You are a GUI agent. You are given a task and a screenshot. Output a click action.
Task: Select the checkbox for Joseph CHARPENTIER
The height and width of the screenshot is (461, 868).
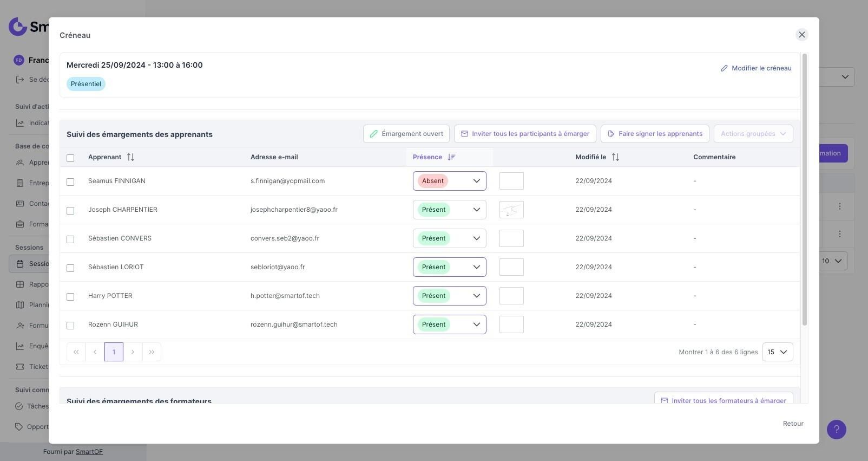pyautogui.click(x=70, y=211)
